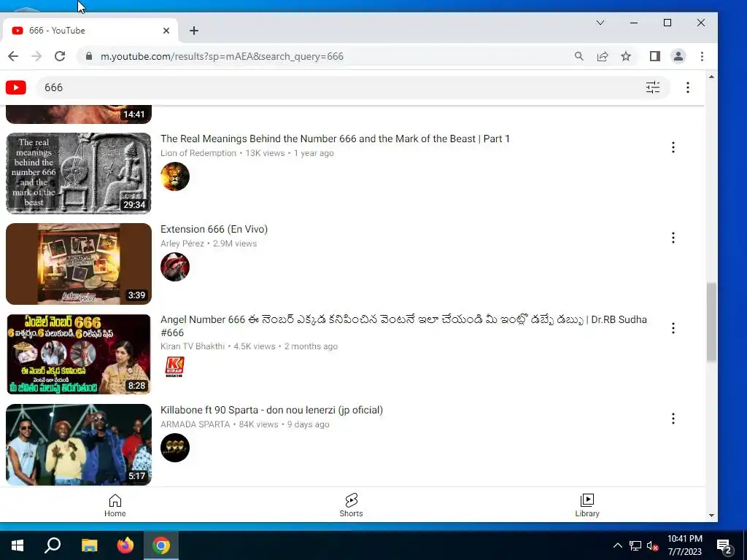
Task: Click the muted volume tray icon
Action: tap(652, 545)
